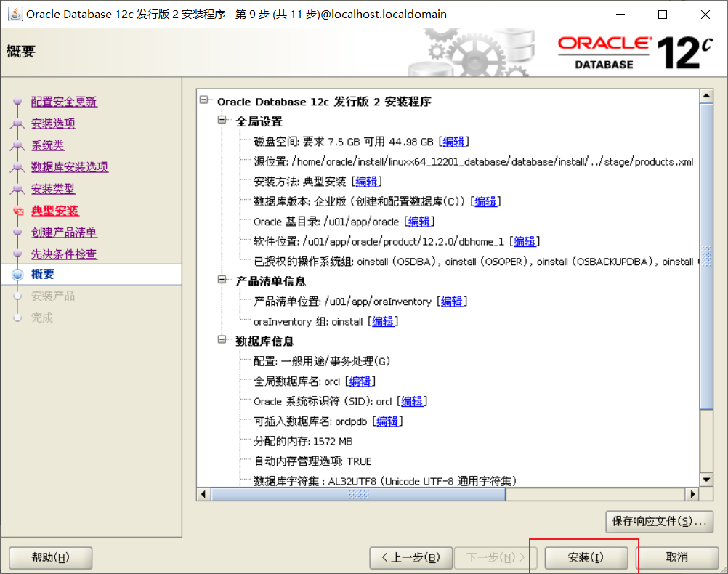
Task: Click the horizontal scrollbar left arrow
Action: click(203, 494)
